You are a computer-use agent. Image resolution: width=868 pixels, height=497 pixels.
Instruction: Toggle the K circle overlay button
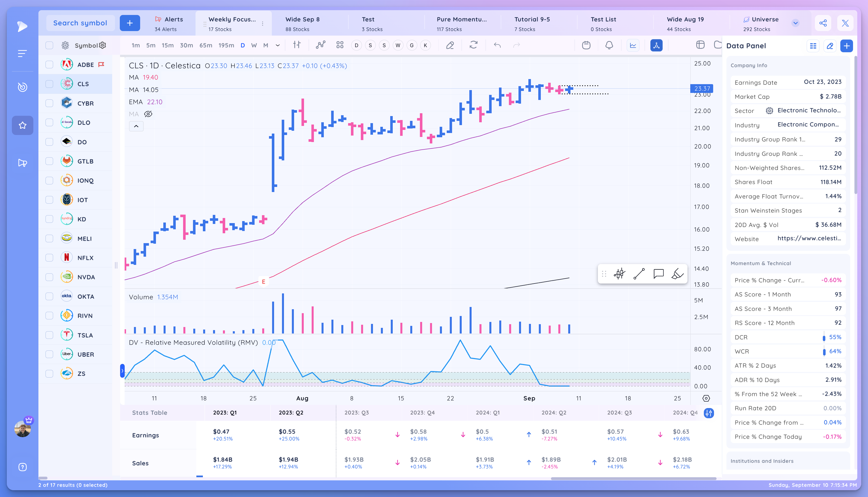click(x=426, y=45)
